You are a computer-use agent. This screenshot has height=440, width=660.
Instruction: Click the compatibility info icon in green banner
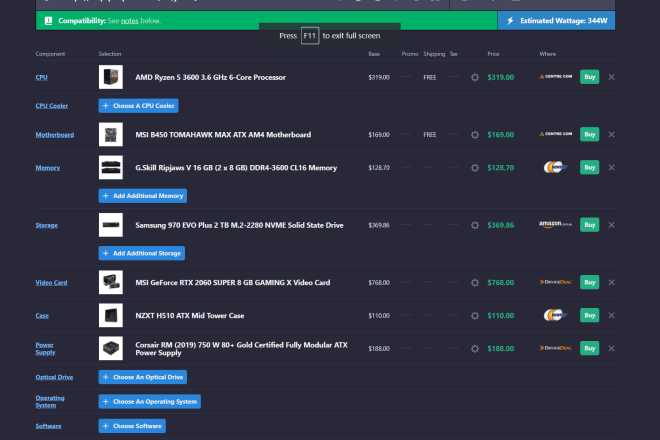[x=48, y=21]
